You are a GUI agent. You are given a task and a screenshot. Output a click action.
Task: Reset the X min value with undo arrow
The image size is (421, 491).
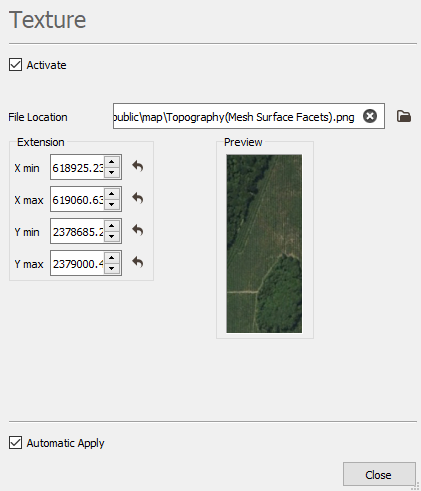[x=138, y=166]
